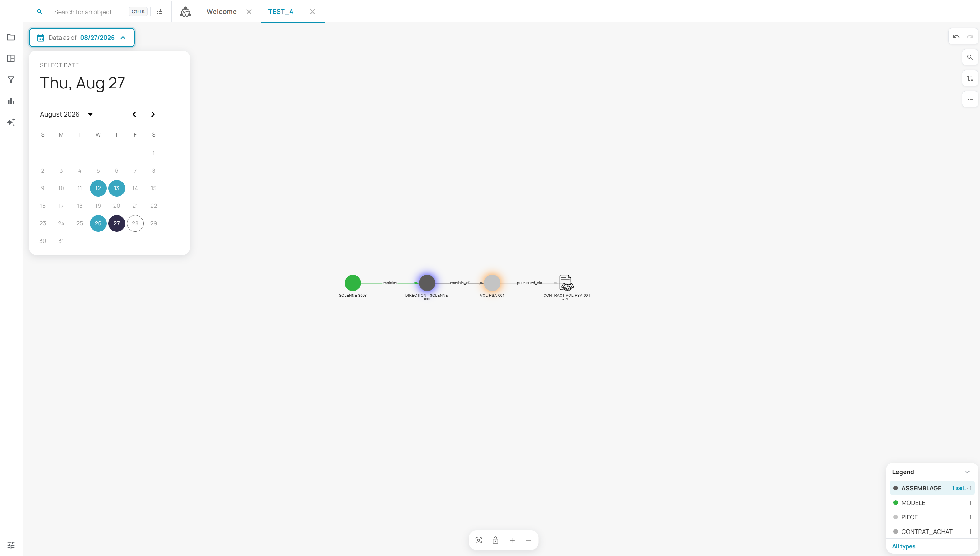Image resolution: width=980 pixels, height=556 pixels.
Task: Click the Thu, Aug 27 date heading
Action: (x=82, y=83)
